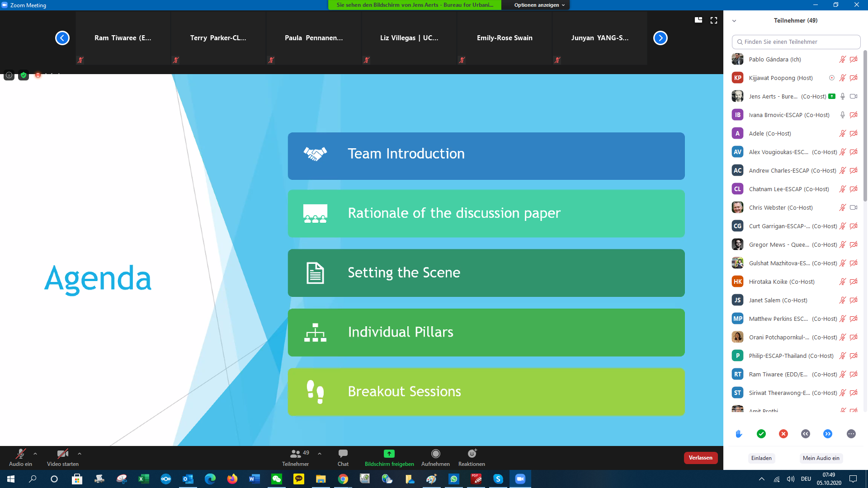The height and width of the screenshot is (488, 868).
Task: Click the green yes checkmark reaction
Action: pyautogui.click(x=761, y=434)
